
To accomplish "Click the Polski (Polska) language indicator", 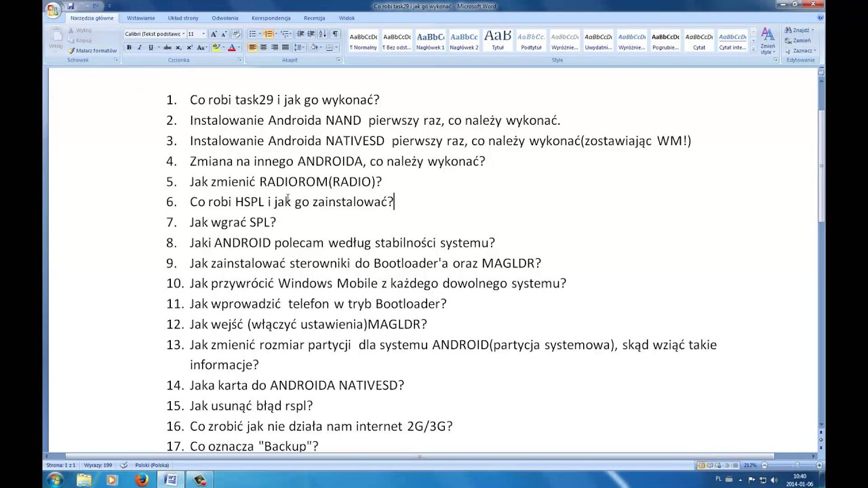I will point(152,466).
